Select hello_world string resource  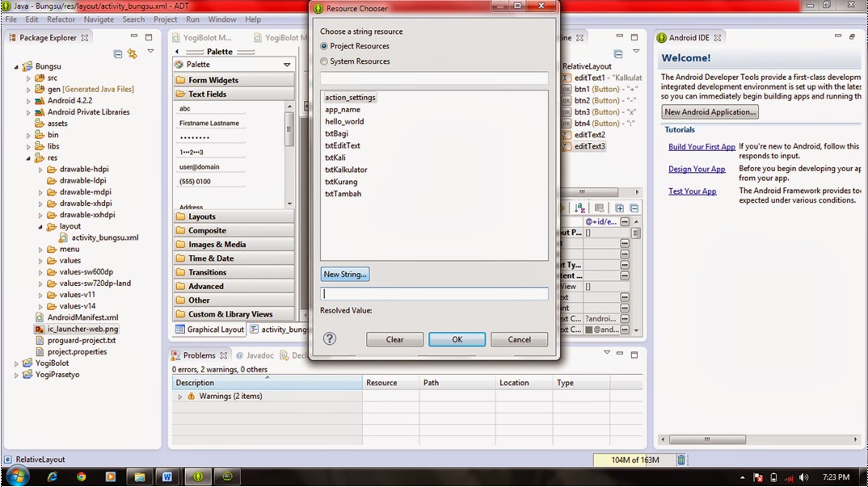pos(344,122)
